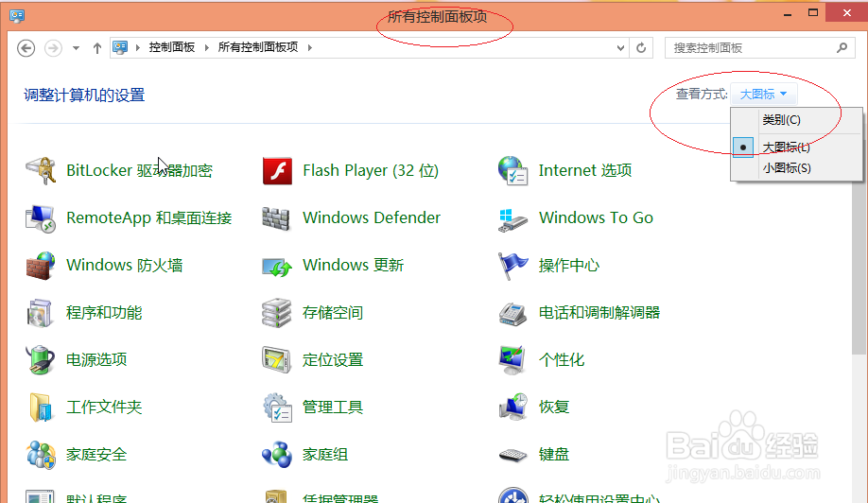The image size is (868, 503).
Task: Open the 管理工具 gear icon
Action: click(x=277, y=408)
